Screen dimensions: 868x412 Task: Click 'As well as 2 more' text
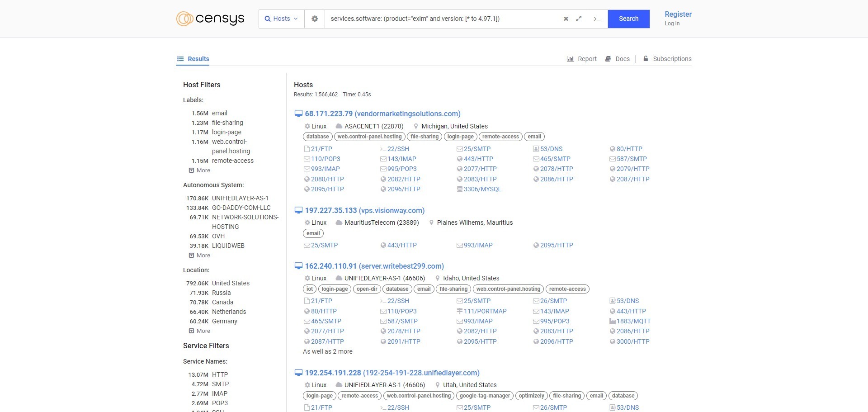point(328,351)
